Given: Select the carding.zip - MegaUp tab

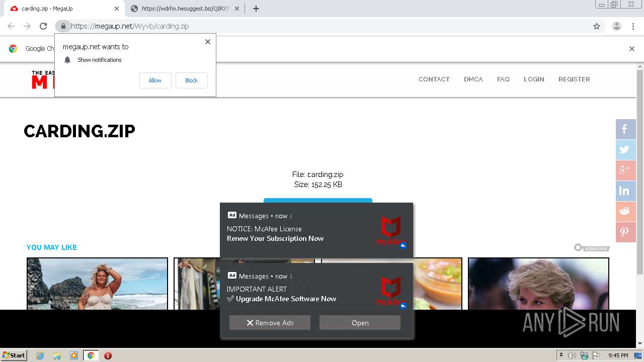Looking at the screenshot, I should tap(63, 9).
